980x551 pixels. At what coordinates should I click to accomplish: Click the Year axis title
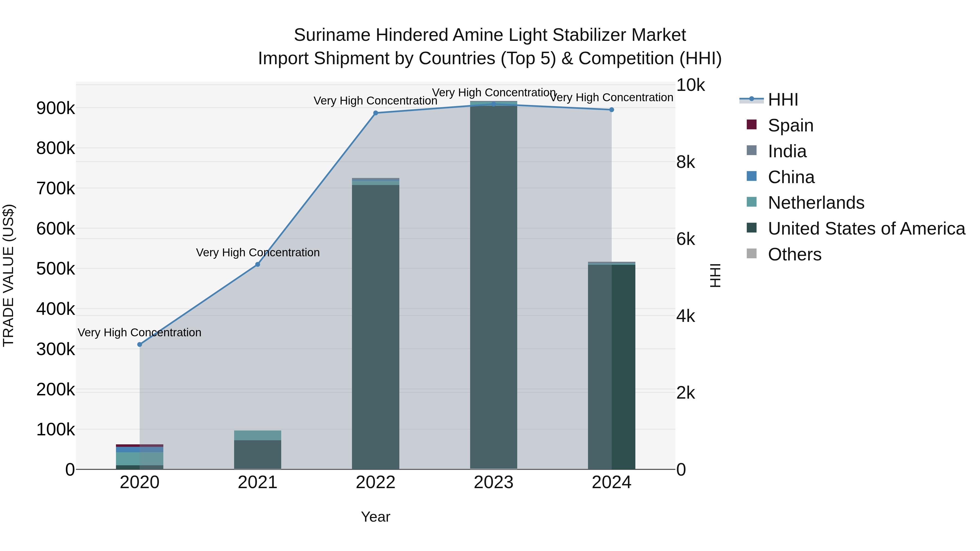click(375, 517)
